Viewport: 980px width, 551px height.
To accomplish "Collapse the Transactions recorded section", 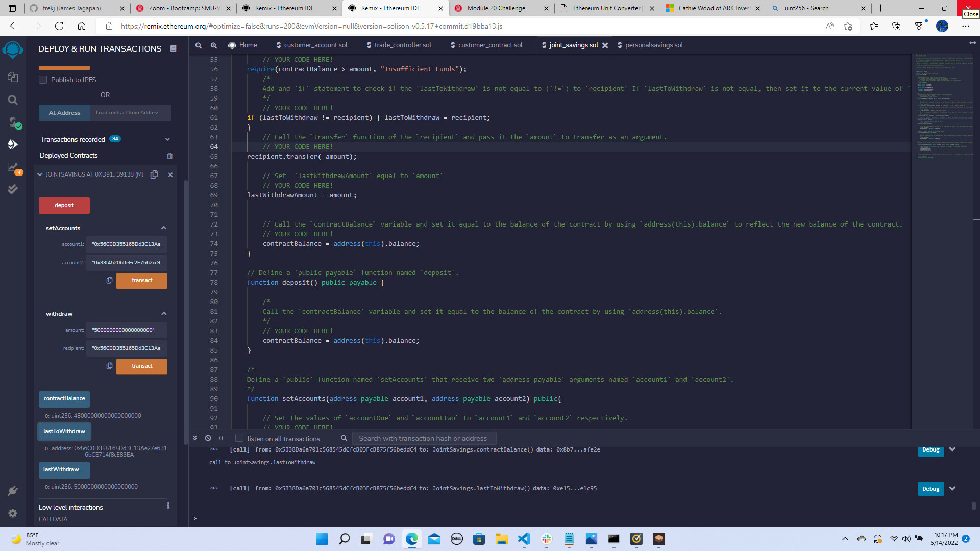I will [x=167, y=139].
